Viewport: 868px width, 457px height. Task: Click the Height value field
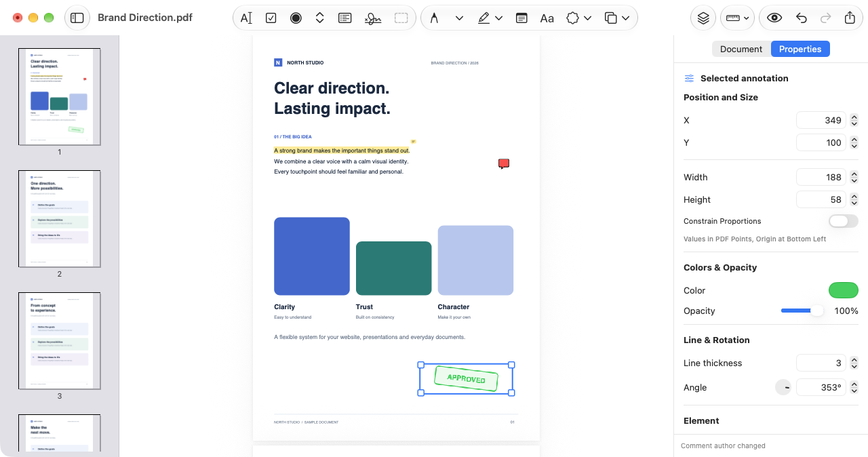tap(821, 199)
